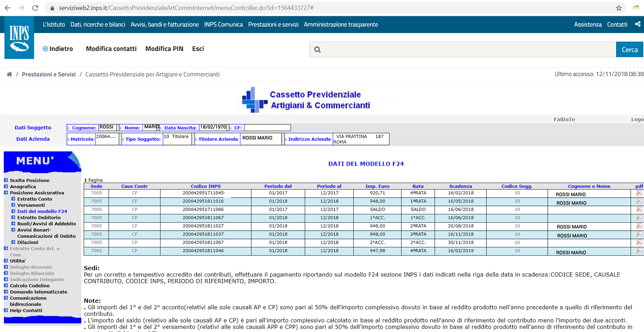Bookmark this page with the star icon
644x332 pixels.
(619, 8)
